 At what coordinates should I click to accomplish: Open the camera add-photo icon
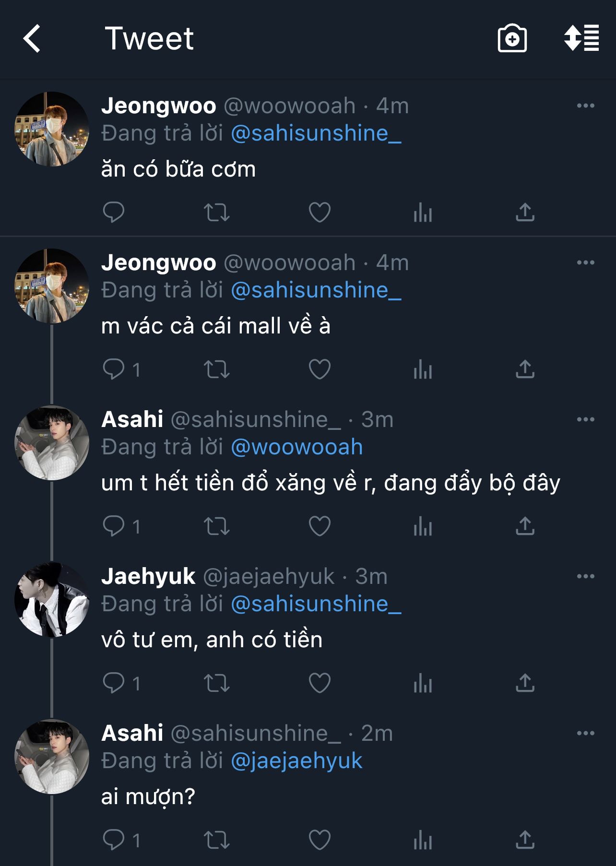pos(512,38)
